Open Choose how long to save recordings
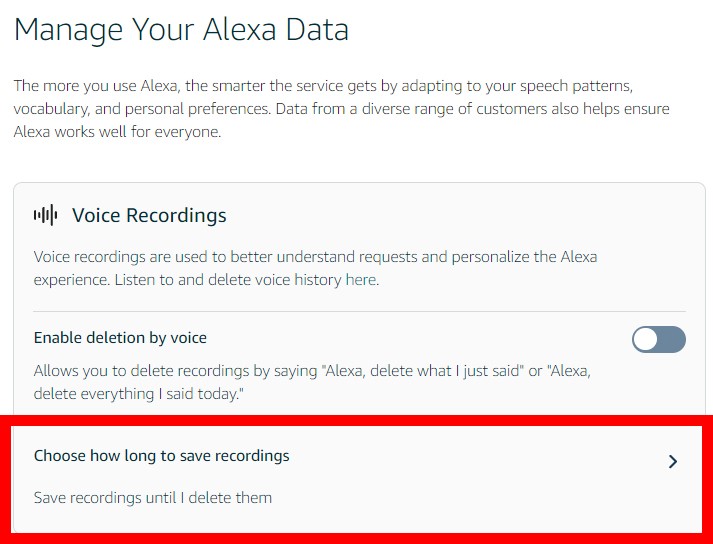The image size is (713, 544). pos(162,456)
